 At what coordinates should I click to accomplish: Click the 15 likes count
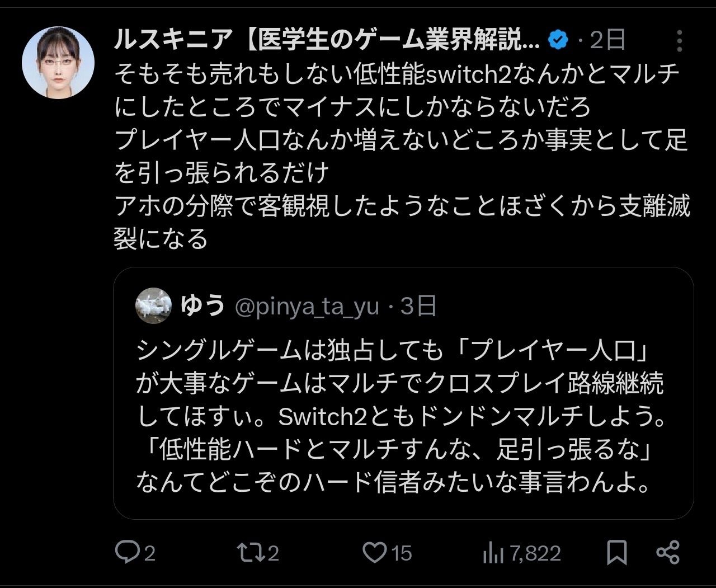point(401,554)
